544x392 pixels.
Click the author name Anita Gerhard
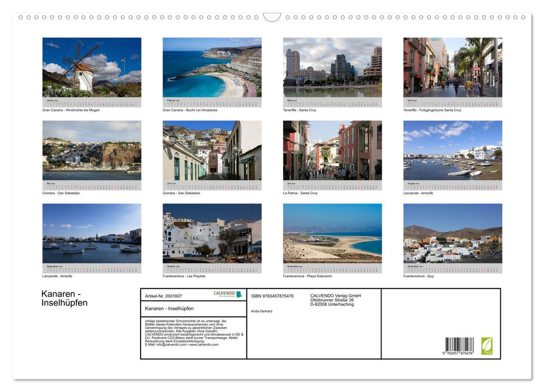point(262,311)
